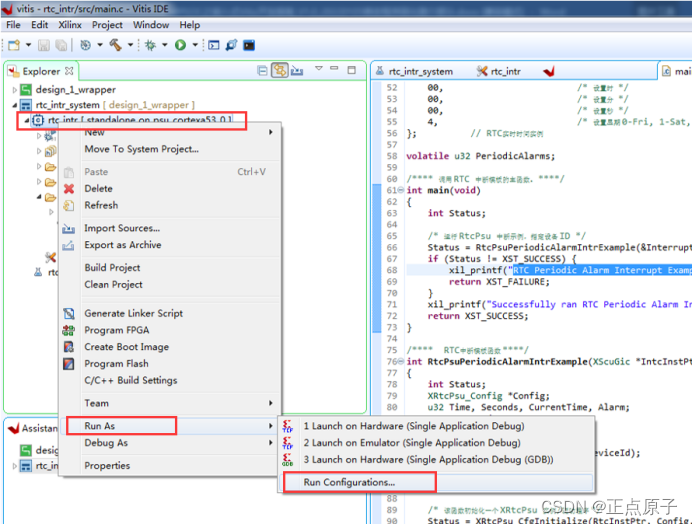Open the Team submenu
The height and width of the screenshot is (525, 693).
point(171,403)
